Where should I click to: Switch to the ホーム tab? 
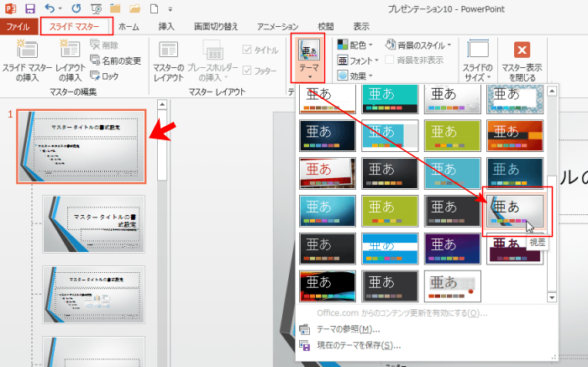[129, 27]
